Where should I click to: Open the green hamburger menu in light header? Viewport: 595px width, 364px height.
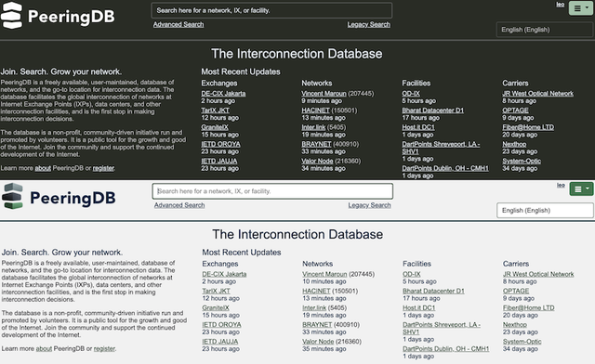point(581,188)
